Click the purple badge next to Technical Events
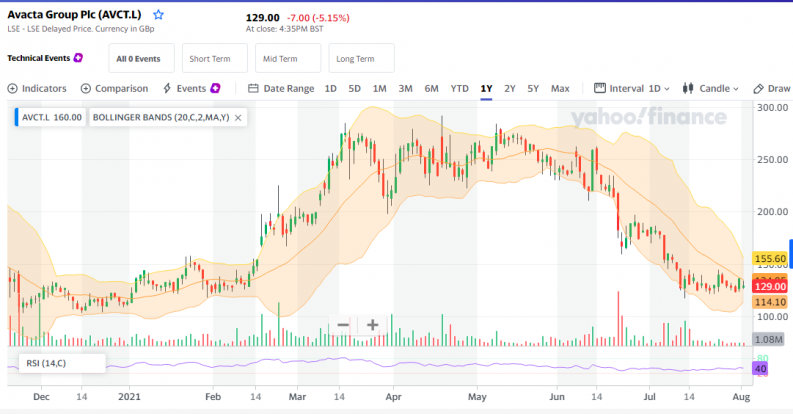This screenshot has width=793, height=414. tap(78, 58)
